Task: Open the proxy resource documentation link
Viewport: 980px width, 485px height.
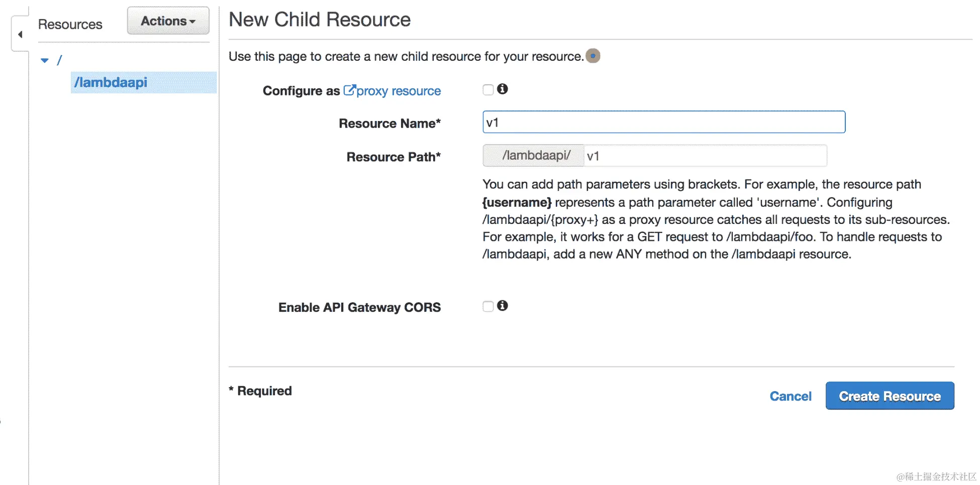Action: pos(399,91)
